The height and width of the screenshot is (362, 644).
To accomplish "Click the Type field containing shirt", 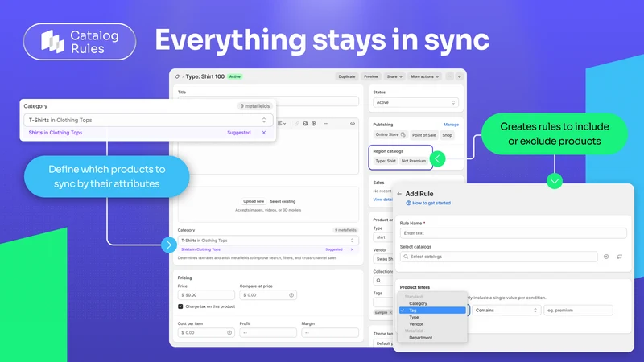I will 383,237.
